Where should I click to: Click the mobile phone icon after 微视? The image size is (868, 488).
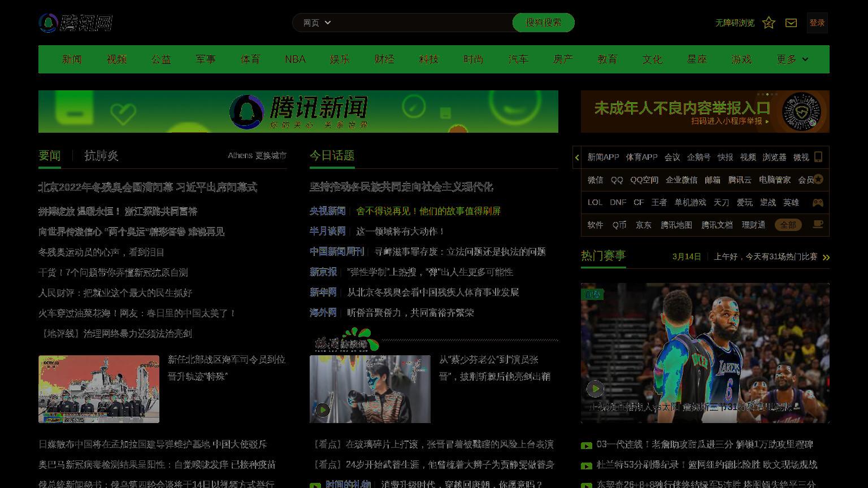pyautogui.click(x=818, y=157)
